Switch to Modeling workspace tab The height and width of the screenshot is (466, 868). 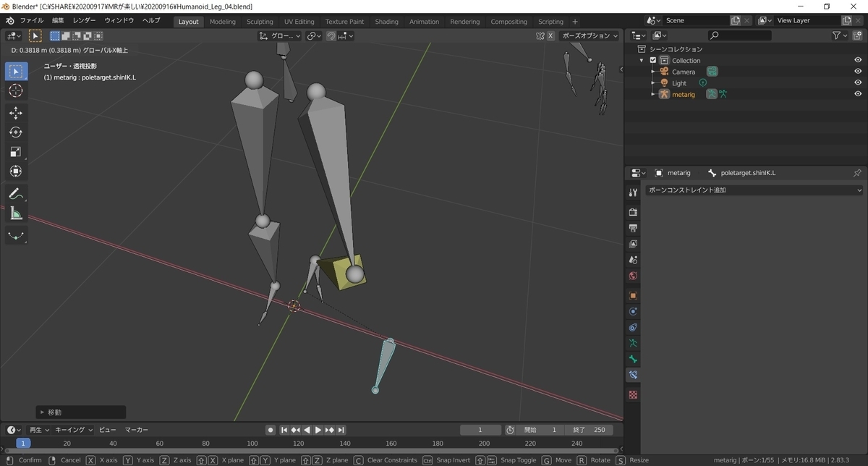pos(222,22)
